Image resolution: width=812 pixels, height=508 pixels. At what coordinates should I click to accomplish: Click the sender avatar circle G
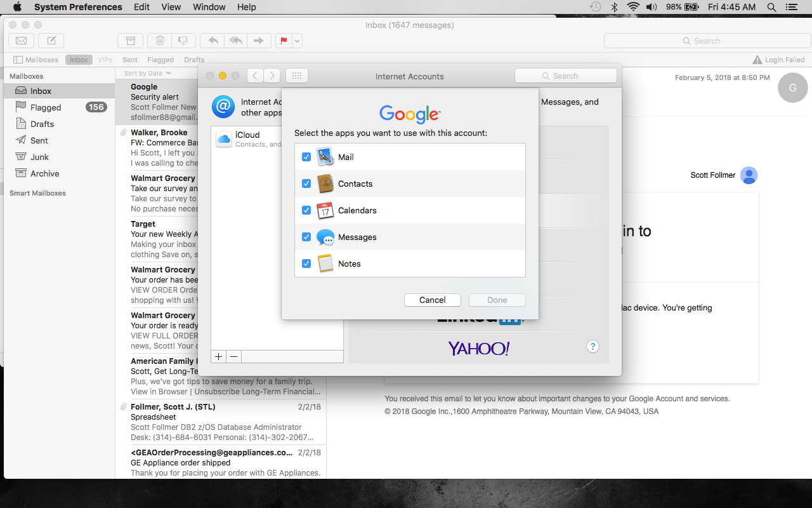(x=792, y=88)
